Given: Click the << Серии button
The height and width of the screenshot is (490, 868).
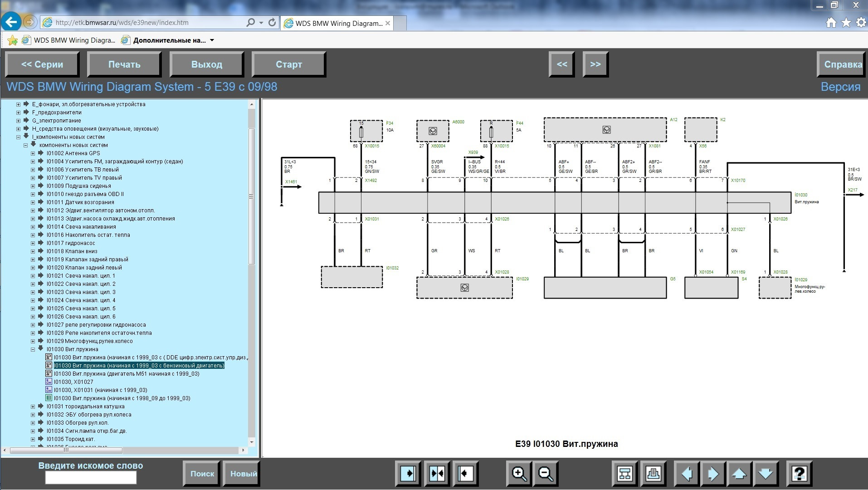Looking at the screenshot, I should point(42,64).
